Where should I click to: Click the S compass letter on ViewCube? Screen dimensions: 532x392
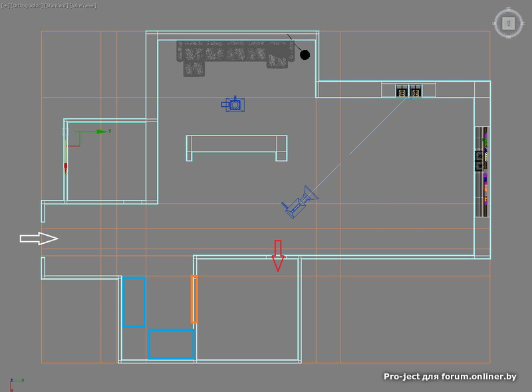pyautogui.click(x=495, y=23)
